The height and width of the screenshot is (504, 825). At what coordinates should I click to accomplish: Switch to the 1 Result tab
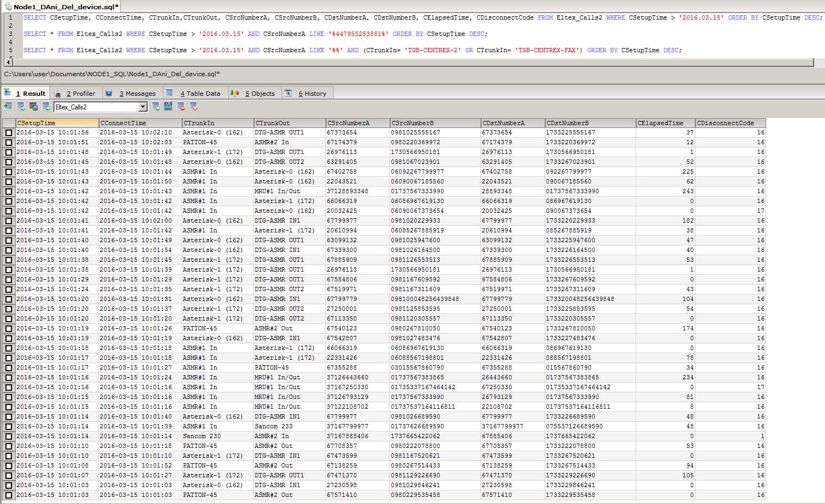pos(26,94)
